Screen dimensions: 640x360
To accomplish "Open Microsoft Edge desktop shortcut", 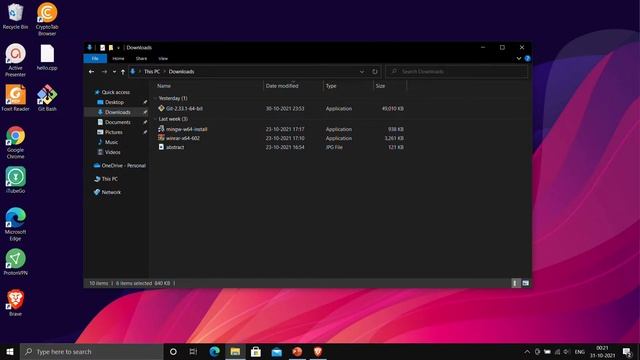I will (x=15, y=224).
